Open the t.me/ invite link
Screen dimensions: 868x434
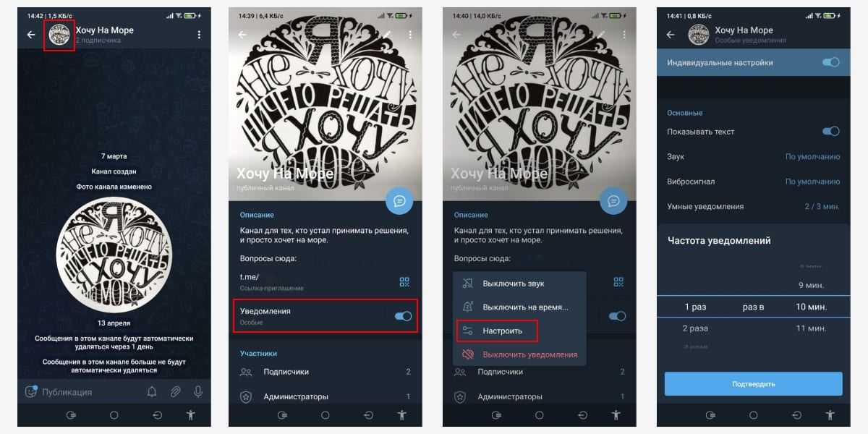pyautogui.click(x=250, y=276)
